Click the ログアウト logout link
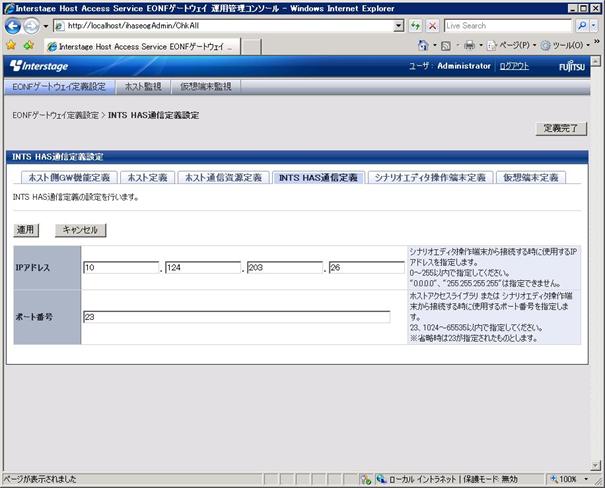The height and width of the screenshot is (488, 605). 514,66
